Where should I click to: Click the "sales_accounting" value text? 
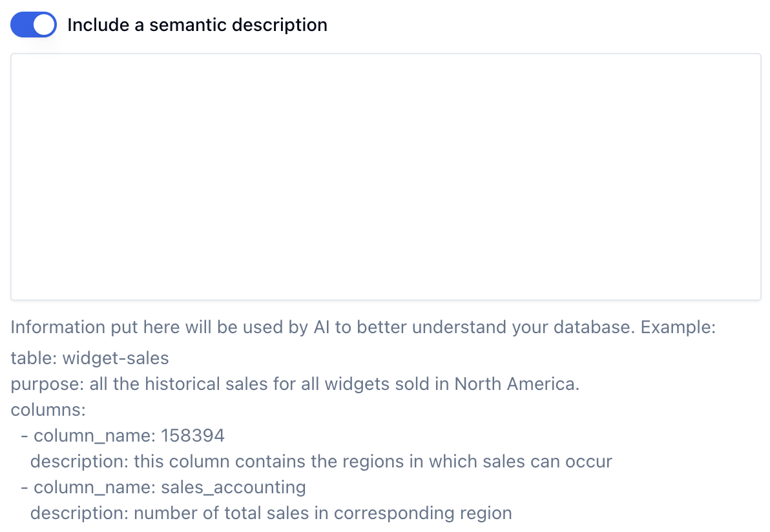[x=233, y=487]
